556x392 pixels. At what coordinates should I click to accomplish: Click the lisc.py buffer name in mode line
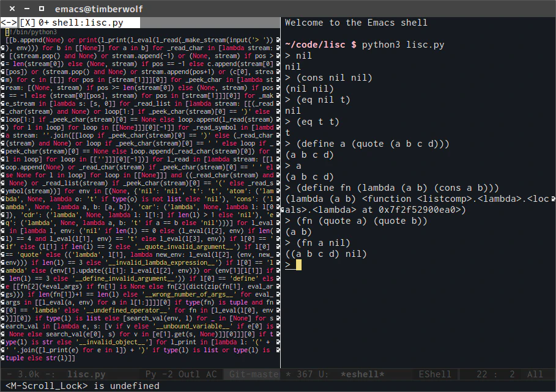point(86,374)
